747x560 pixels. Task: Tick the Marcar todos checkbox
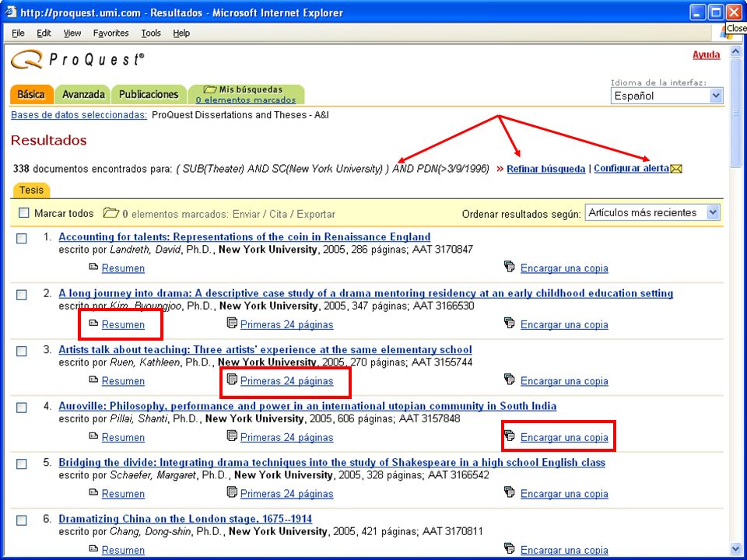(24, 213)
